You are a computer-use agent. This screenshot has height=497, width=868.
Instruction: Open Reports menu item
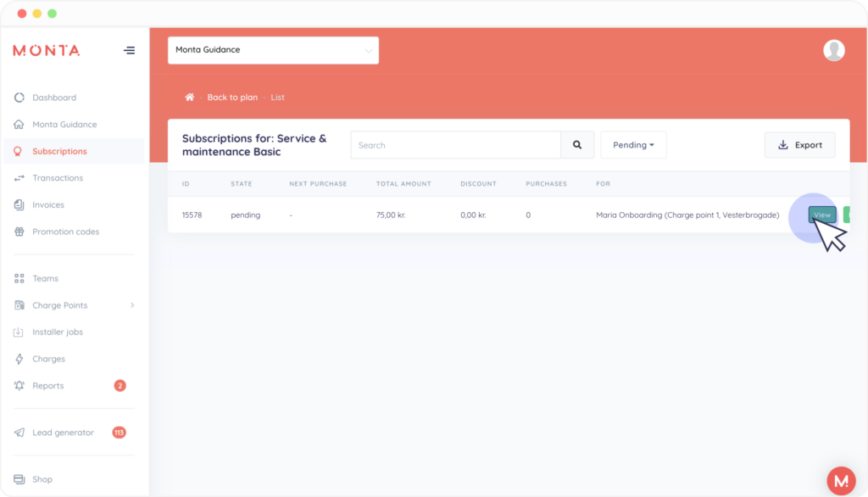tap(48, 386)
